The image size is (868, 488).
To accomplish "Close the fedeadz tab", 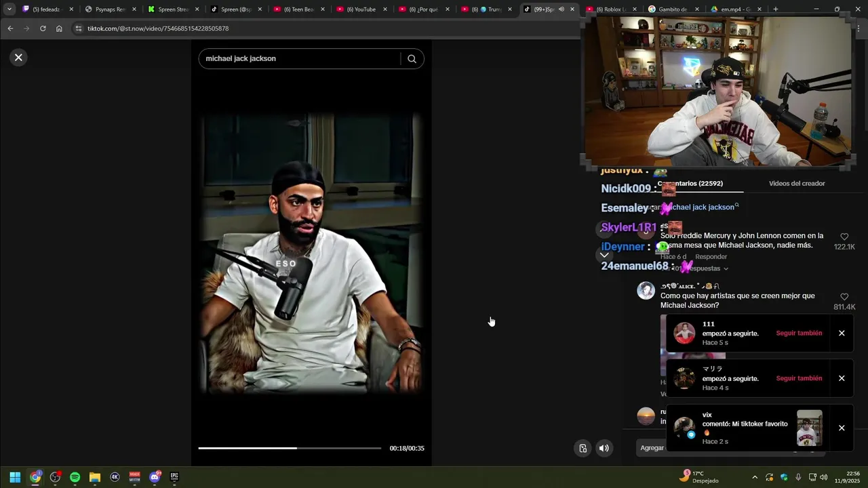I will click(71, 9).
